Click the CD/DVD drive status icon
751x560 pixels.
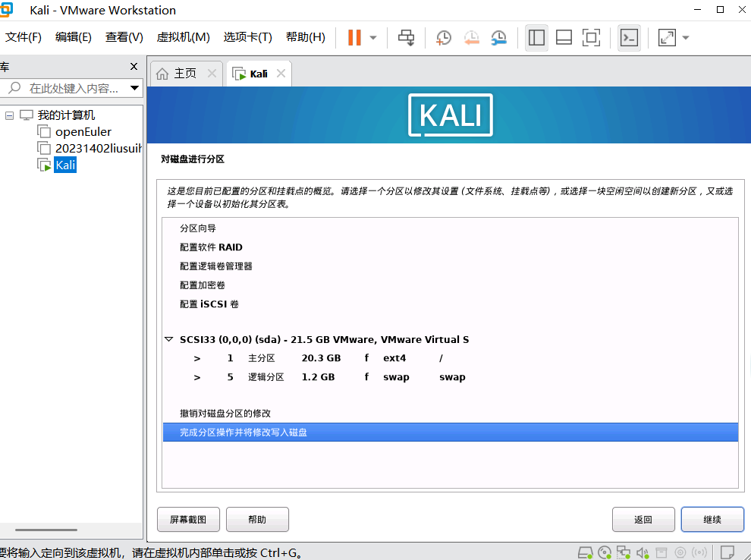[x=605, y=553]
